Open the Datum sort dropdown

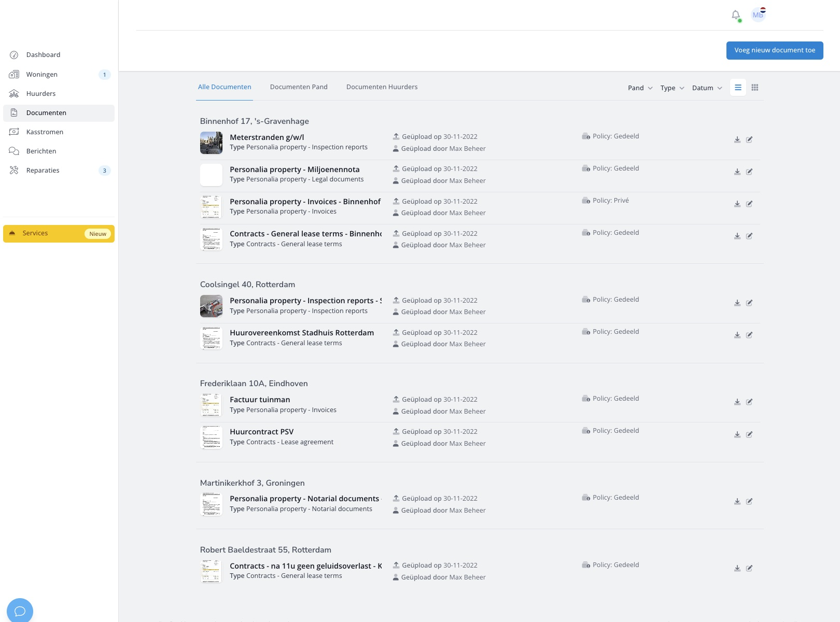coord(707,88)
